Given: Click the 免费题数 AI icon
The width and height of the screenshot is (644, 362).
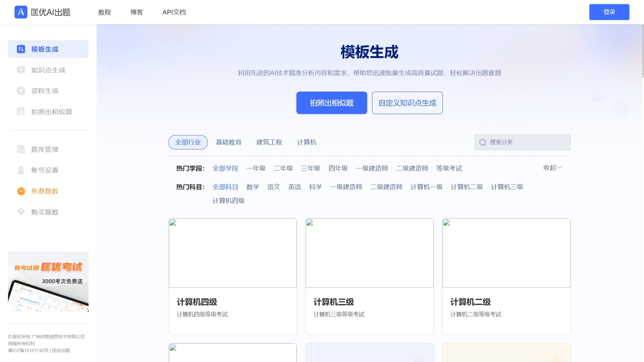Looking at the screenshot, I should [x=21, y=191].
